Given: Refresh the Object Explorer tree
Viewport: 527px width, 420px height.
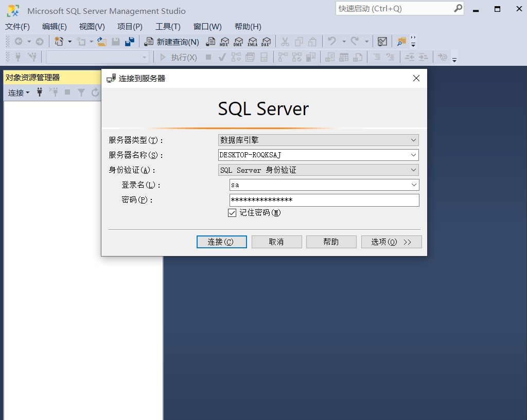Looking at the screenshot, I should coord(95,93).
